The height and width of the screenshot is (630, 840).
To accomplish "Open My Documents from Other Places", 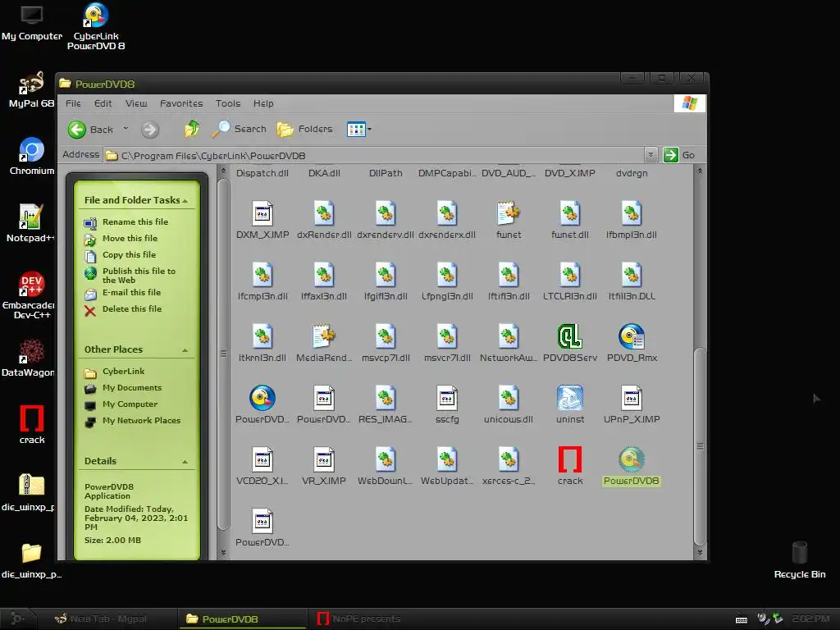I will (132, 388).
